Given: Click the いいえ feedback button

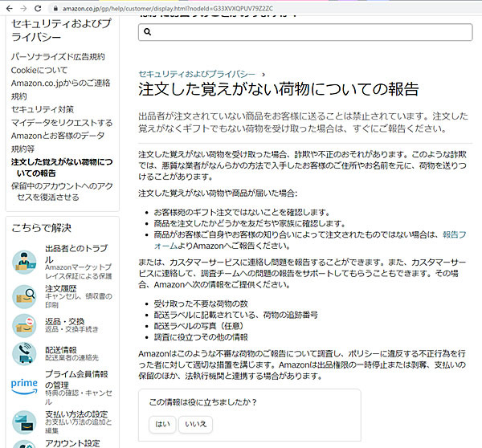Looking at the screenshot, I should tap(195, 425).
